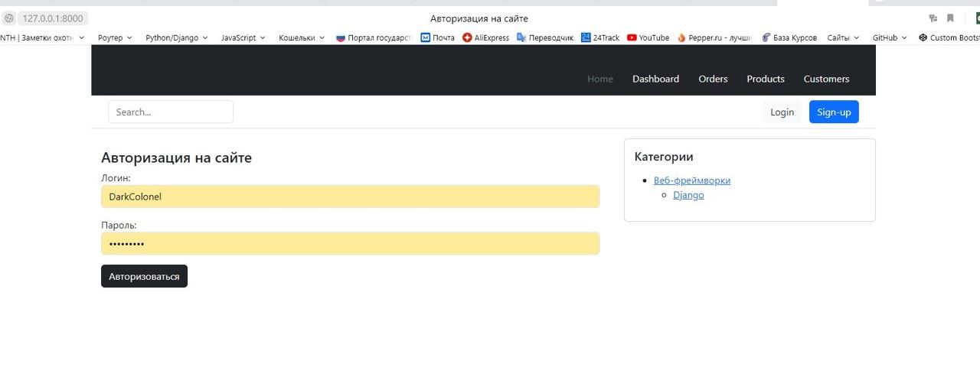
Task: Click the Авторизоваться submit button
Action: pos(144,276)
